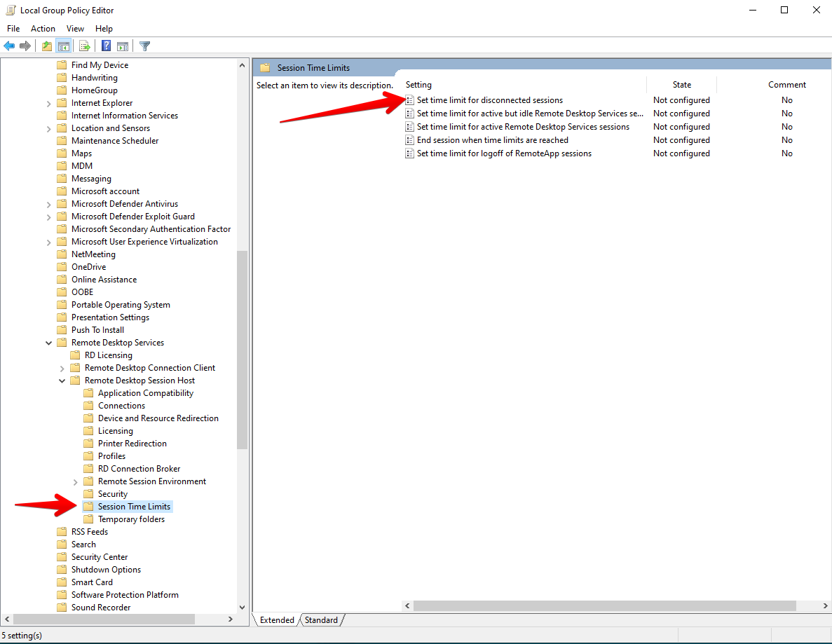Open Help via the question mark icon

click(106, 46)
